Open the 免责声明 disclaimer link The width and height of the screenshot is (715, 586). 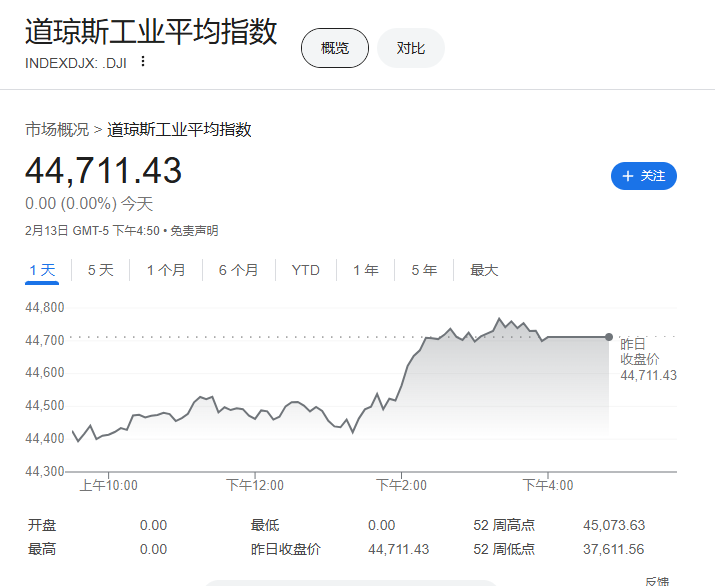tap(194, 231)
